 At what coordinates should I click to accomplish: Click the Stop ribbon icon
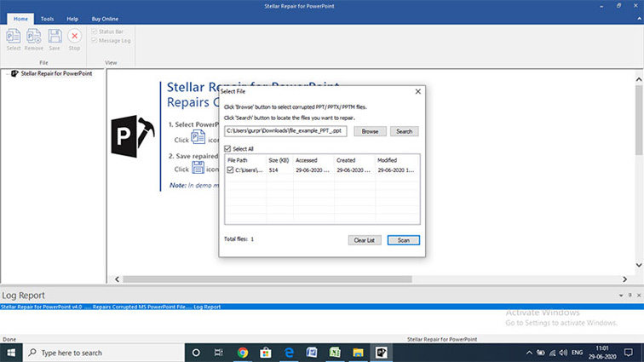(x=74, y=39)
